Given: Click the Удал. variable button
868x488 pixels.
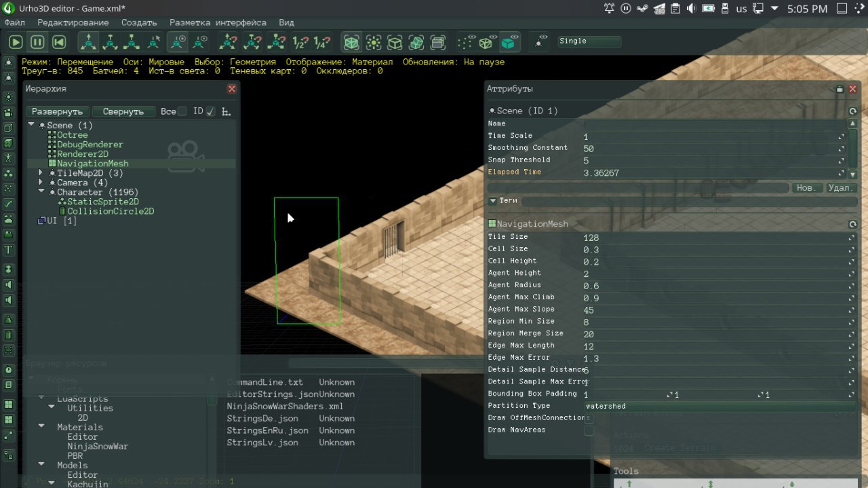Looking at the screenshot, I should coord(842,188).
